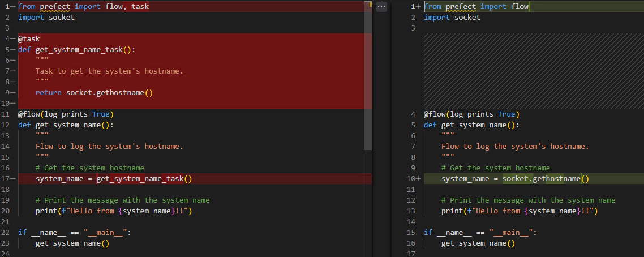Click "# Get the system hostname" comment right pane

(495, 168)
